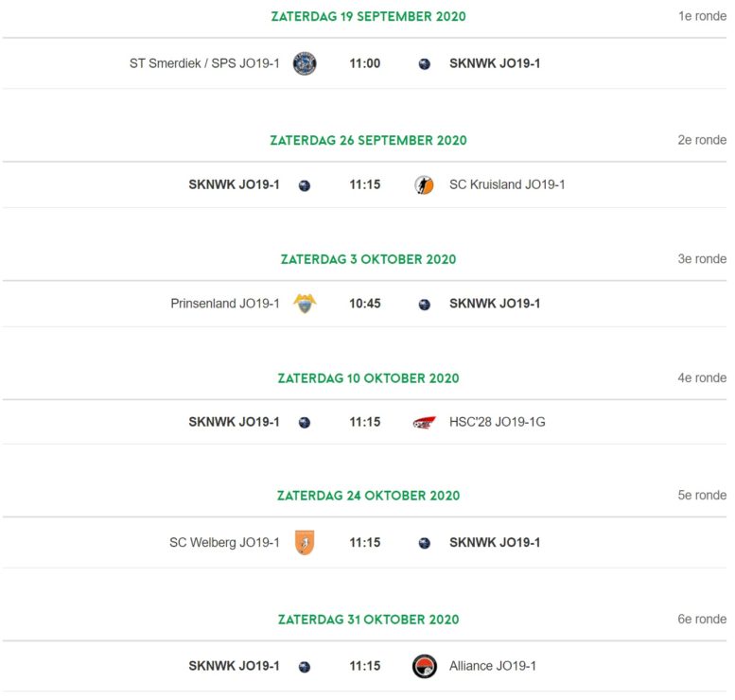Click the SC Kruisland club logo
This screenshot has height=700, width=735.
click(424, 184)
